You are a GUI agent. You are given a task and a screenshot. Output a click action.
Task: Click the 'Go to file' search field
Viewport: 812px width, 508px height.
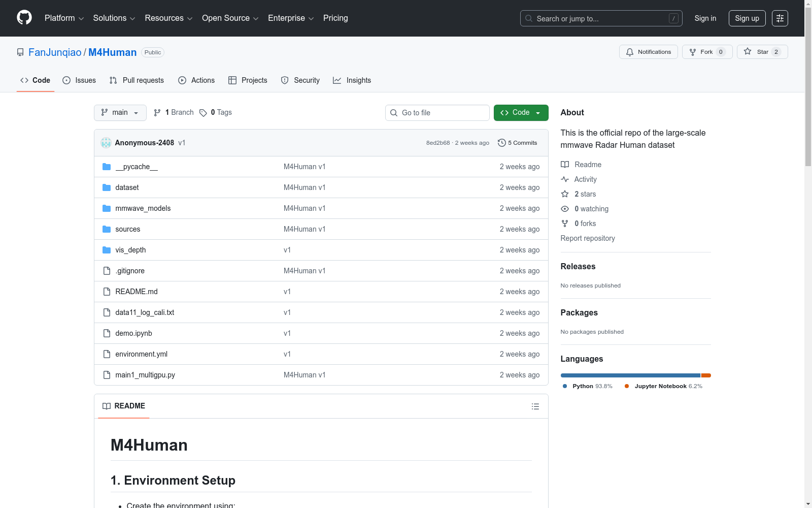click(437, 113)
